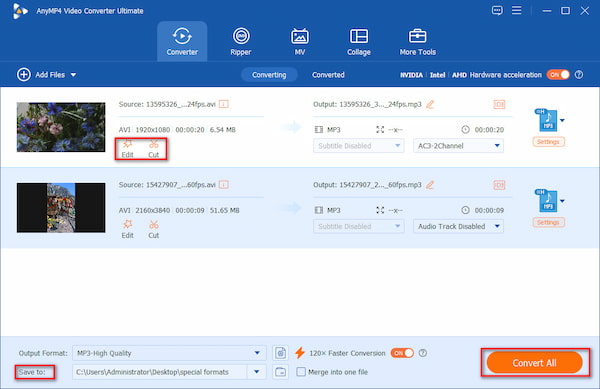The width and height of the screenshot is (600, 389).
Task: Cut the 13595326 video with scissors icon
Action: pyautogui.click(x=153, y=149)
